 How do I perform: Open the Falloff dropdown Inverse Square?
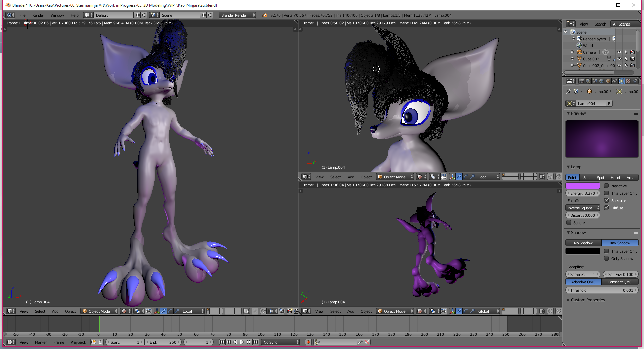pyautogui.click(x=583, y=208)
